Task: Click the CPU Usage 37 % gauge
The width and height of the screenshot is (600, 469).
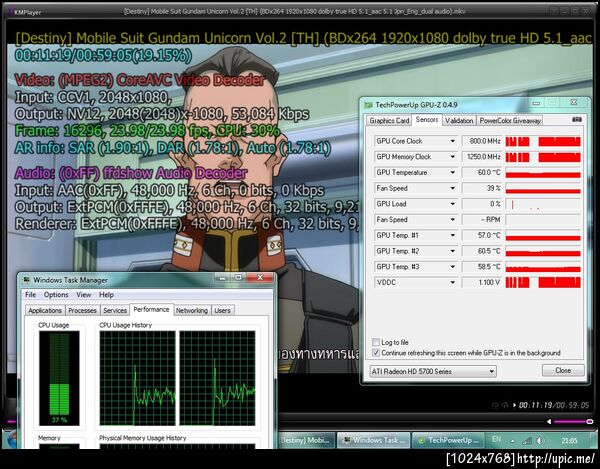Action: click(59, 378)
